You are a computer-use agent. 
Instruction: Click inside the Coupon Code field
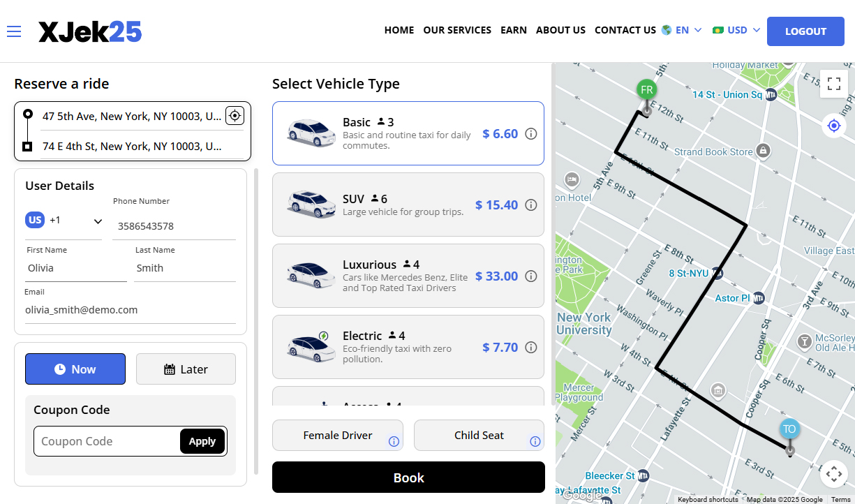click(105, 441)
